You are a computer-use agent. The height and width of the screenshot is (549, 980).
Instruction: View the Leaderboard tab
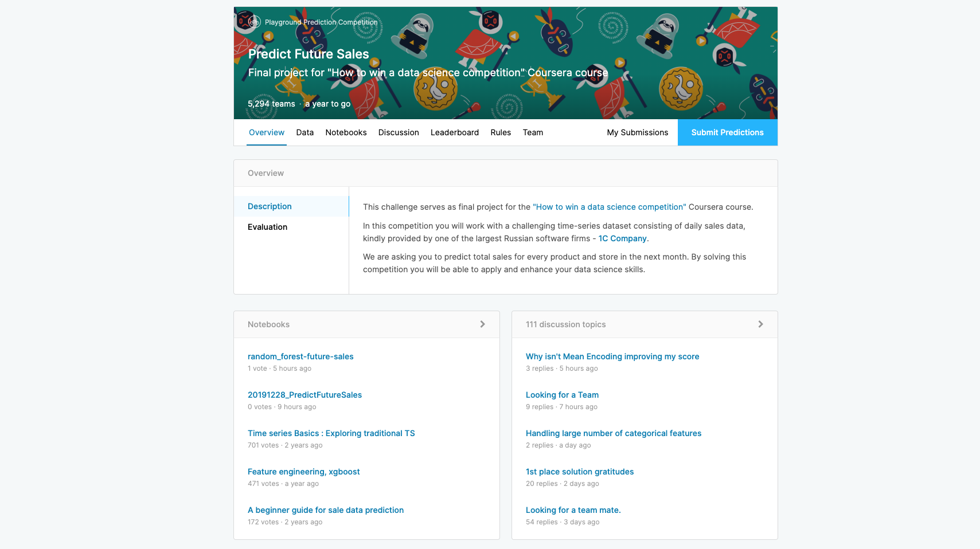455,132
